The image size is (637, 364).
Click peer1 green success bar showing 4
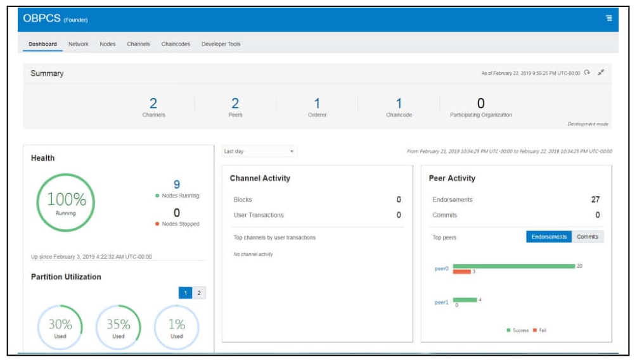click(x=465, y=300)
